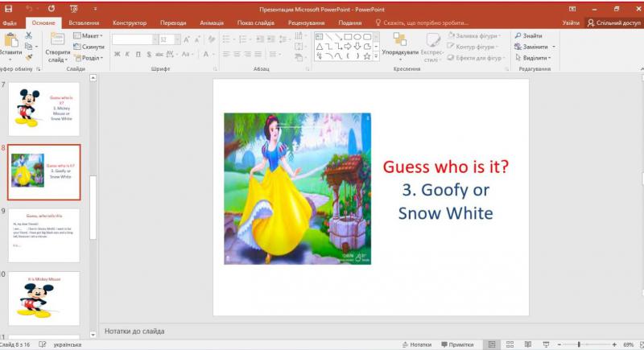Expand the shapes gallery More arrow
This screenshot has height=350, width=644.
(376, 56)
